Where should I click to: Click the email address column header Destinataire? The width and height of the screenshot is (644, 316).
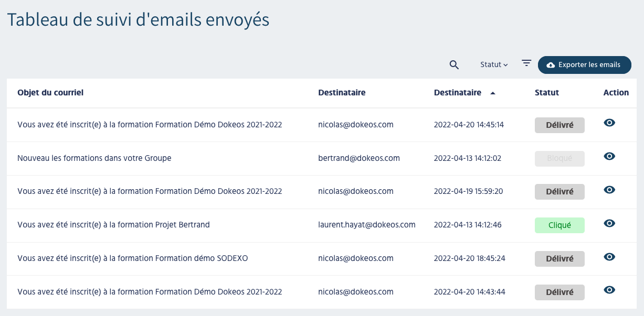point(342,93)
